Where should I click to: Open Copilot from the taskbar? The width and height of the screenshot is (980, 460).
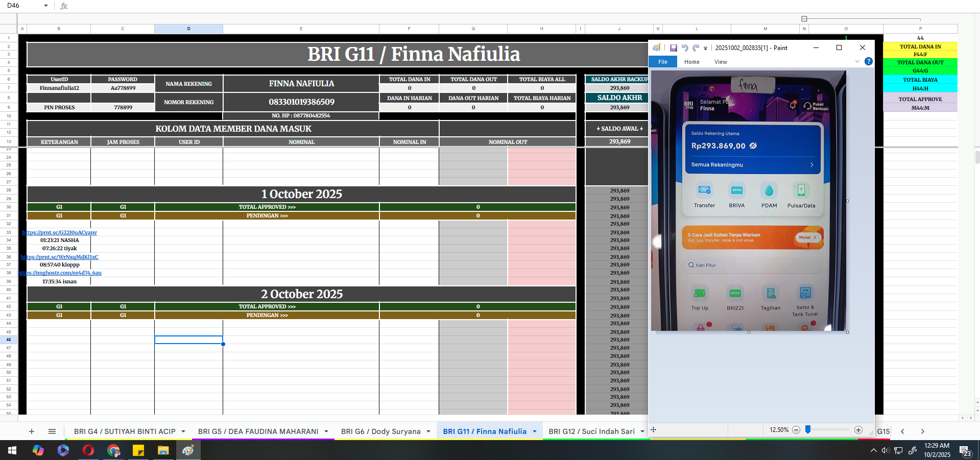(38, 450)
